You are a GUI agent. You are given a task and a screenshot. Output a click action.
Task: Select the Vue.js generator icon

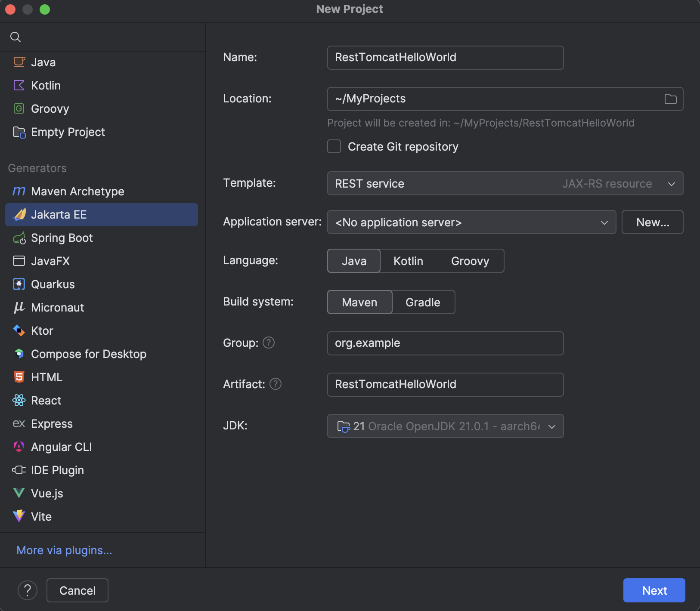point(19,493)
